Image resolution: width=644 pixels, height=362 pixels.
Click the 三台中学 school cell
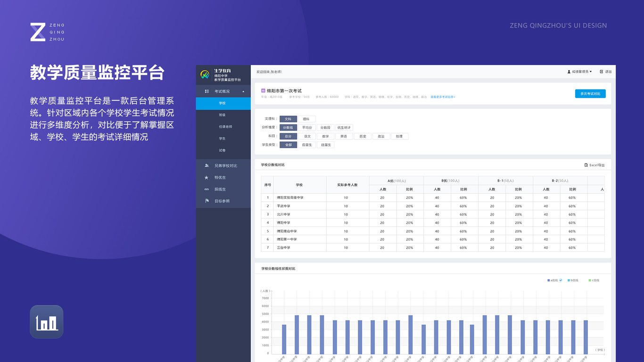[x=283, y=248]
